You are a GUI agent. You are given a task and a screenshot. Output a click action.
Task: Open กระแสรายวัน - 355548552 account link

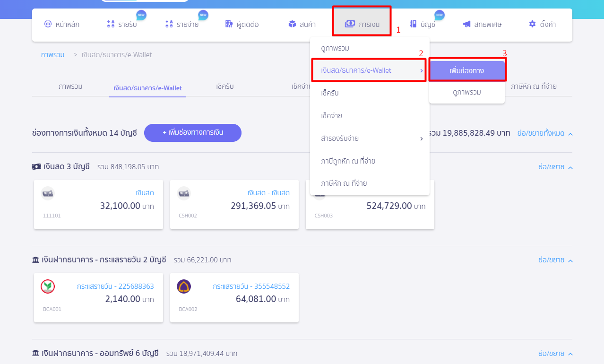tap(251, 286)
